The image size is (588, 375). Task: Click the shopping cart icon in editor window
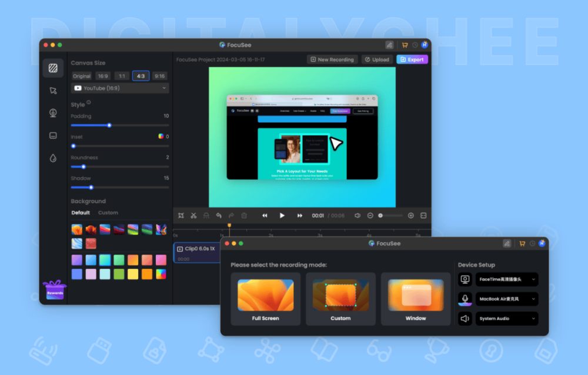coord(405,45)
